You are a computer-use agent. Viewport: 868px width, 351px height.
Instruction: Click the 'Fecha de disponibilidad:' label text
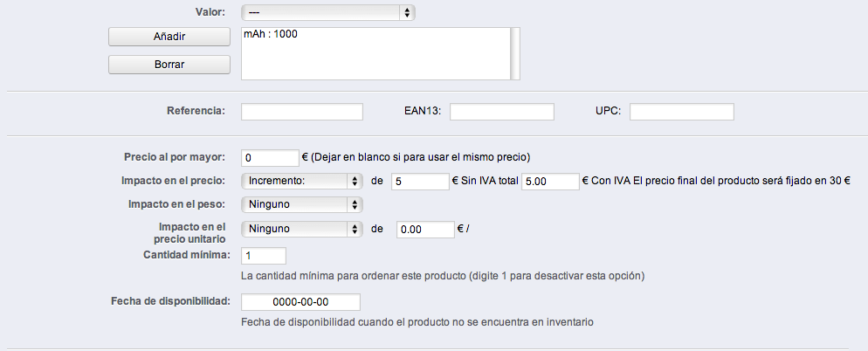pos(169,301)
